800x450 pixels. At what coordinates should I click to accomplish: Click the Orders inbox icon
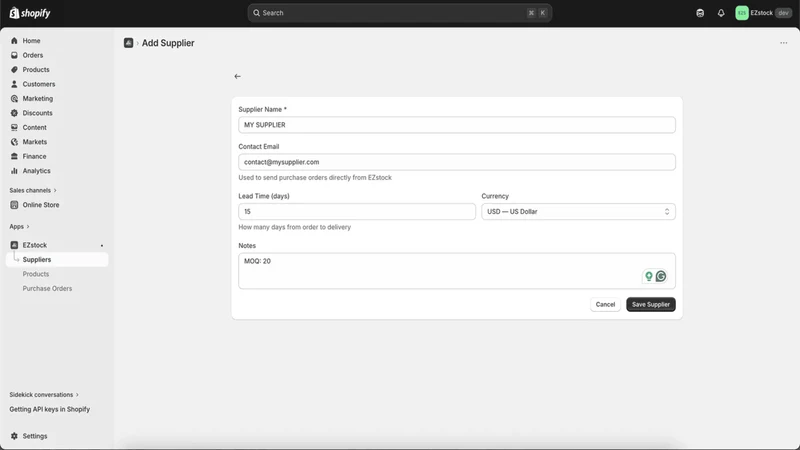[x=14, y=55]
